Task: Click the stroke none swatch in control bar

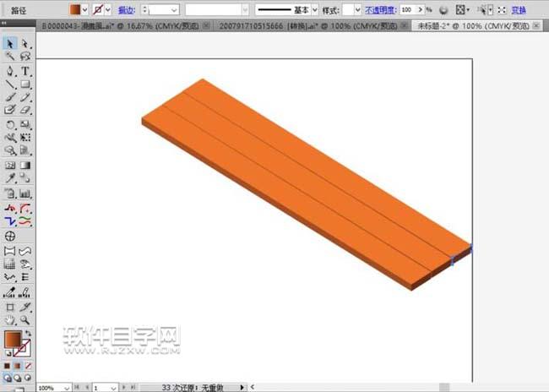Action: 98,10
